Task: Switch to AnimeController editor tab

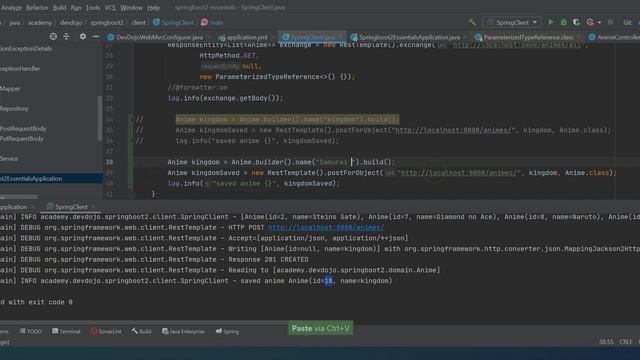Action: pyautogui.click(x=614, y=37)
